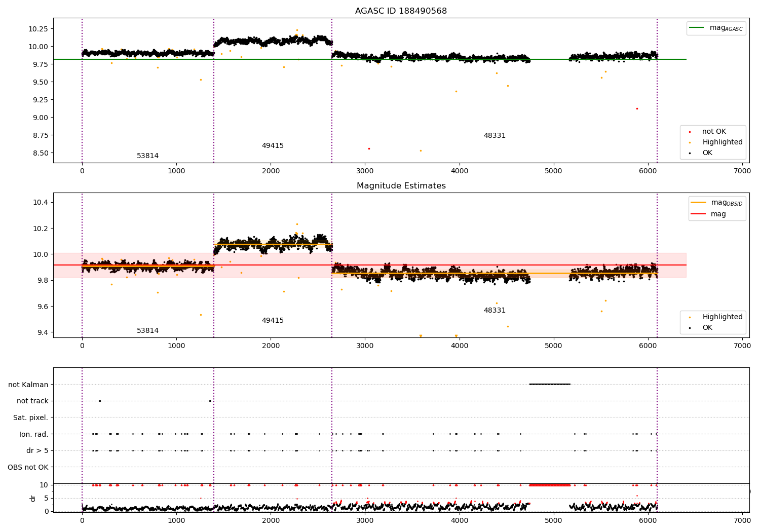Click obsid label 53814 in top plot
Image resolution: width=760 pixels, height=532 pixels.
coord(147,156)
